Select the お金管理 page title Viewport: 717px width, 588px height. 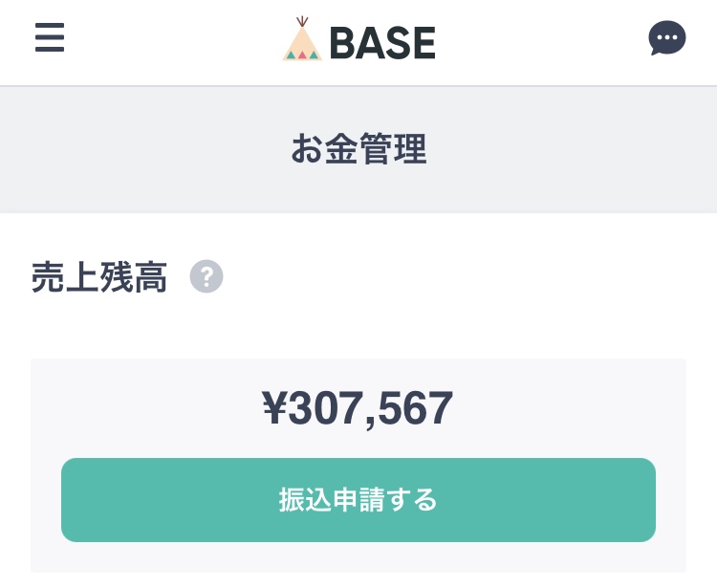pyautogui.click(x=358, y=150)
